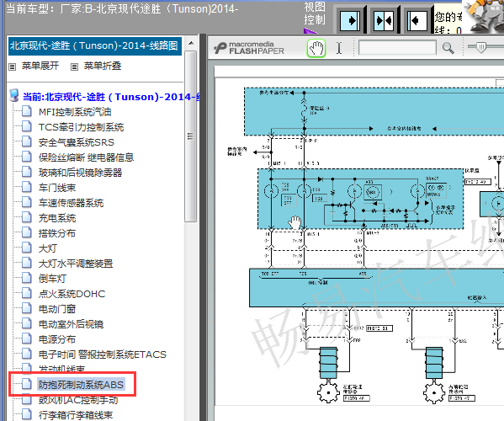Open 鼓风机AC控制手动 diagram
Screen dimensions: 504x421
78,400
